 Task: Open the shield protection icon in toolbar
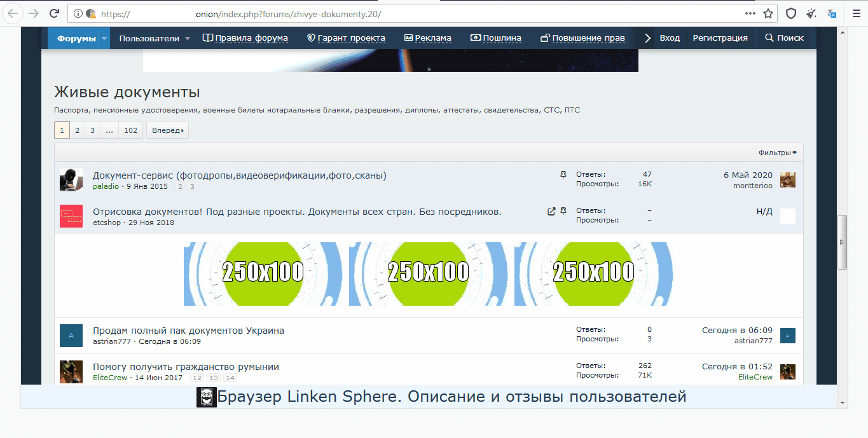click(791, 13)
